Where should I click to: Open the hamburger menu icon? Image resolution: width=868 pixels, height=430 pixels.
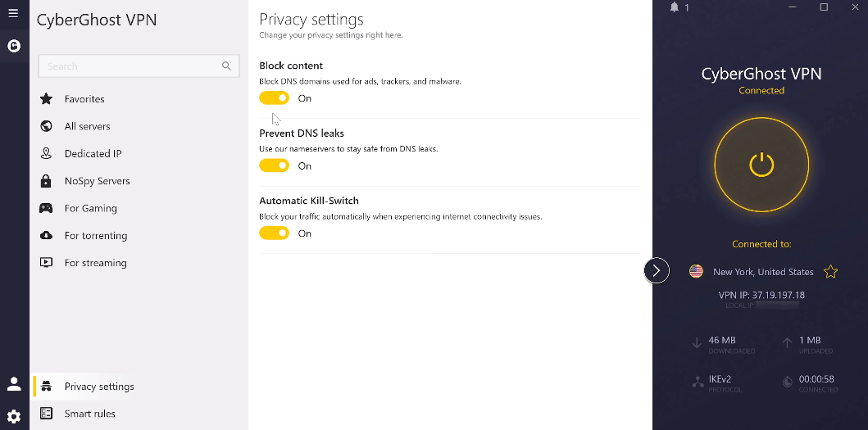click(13, 13)
